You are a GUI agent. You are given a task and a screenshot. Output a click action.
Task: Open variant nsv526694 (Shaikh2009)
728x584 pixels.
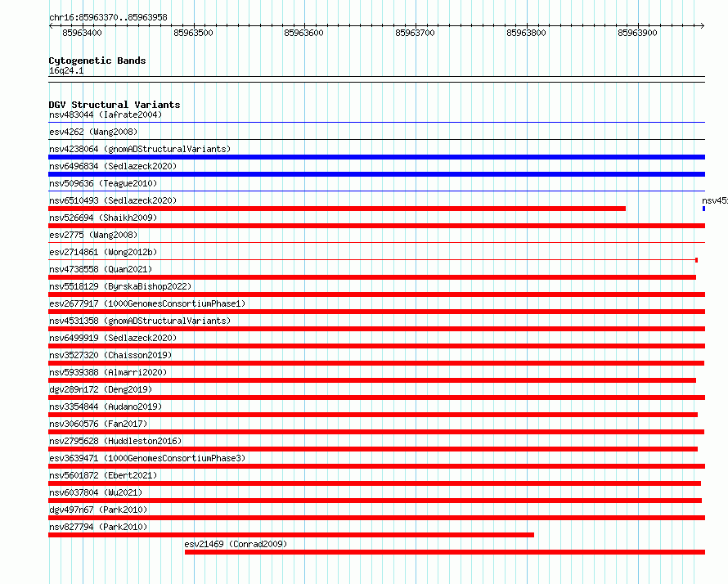coord(103,218)
